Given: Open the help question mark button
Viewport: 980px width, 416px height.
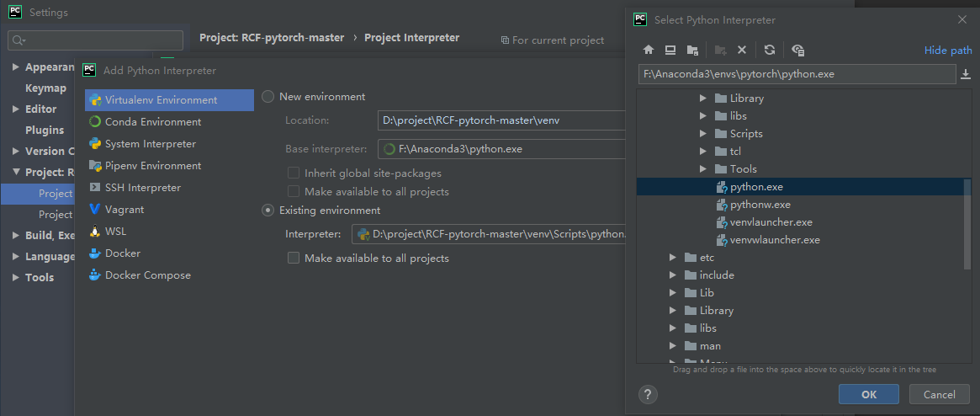Looking at the screenshot, I should coord(648,394).
